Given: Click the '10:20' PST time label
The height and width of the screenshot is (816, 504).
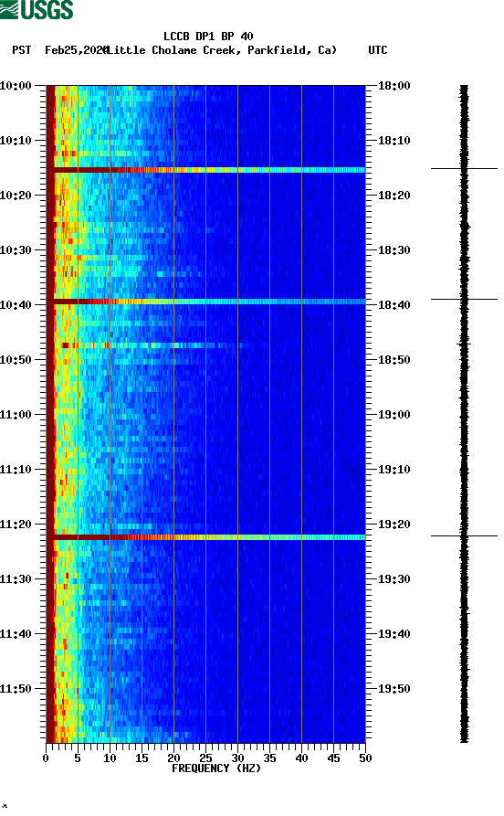Looking at the screenshot, I should point(16,196).
